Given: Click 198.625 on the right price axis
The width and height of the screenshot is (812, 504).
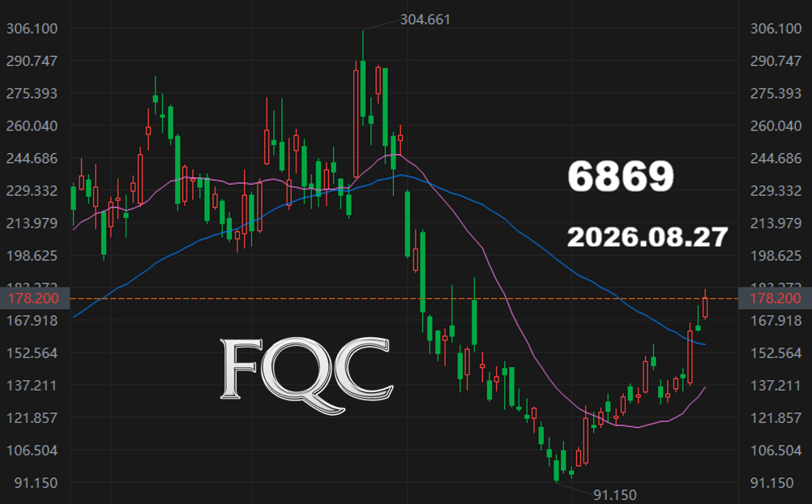Looking at the screenshot, I should click(776, 256).
